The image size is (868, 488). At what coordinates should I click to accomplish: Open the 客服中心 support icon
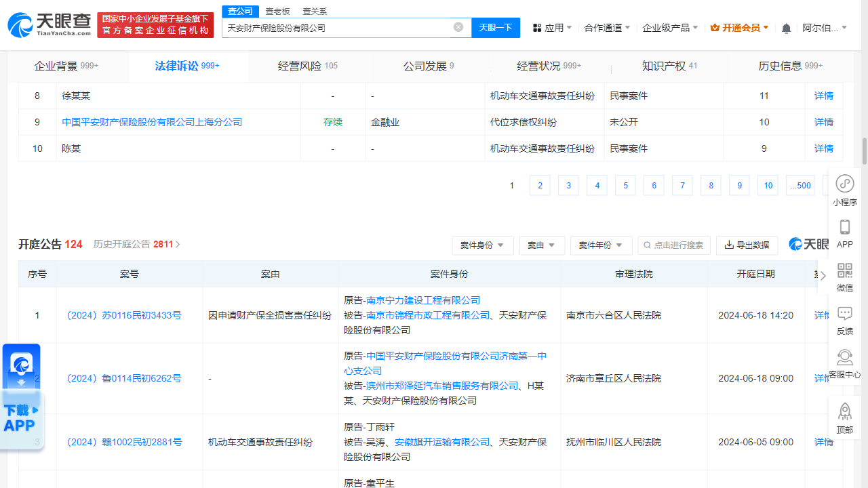click(845, 364)
